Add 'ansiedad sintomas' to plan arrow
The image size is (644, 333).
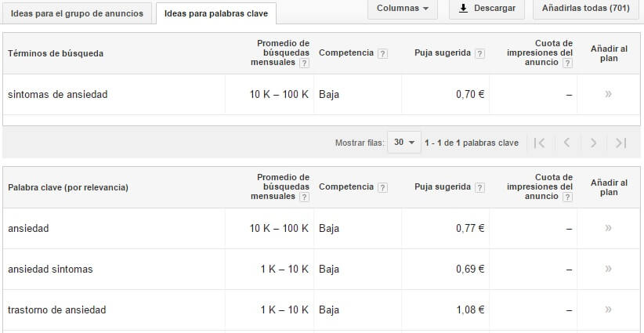coord(608,269)
